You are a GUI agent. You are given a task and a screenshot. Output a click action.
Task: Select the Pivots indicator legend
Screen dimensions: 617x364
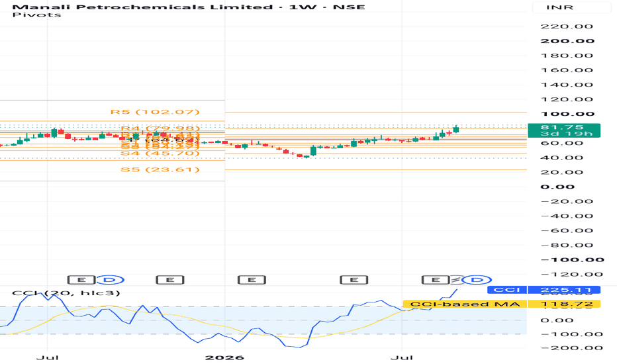pyautogui.click(x=36, y=15)
